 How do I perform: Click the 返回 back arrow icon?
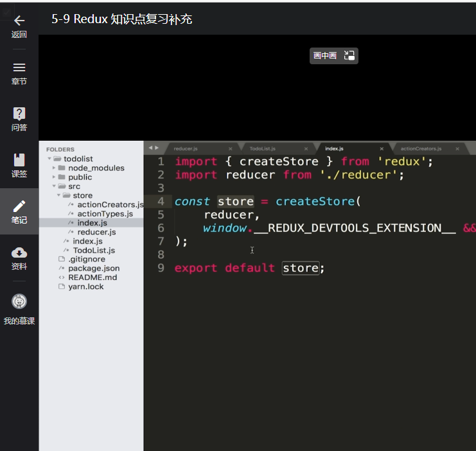[x=19, y=21]
